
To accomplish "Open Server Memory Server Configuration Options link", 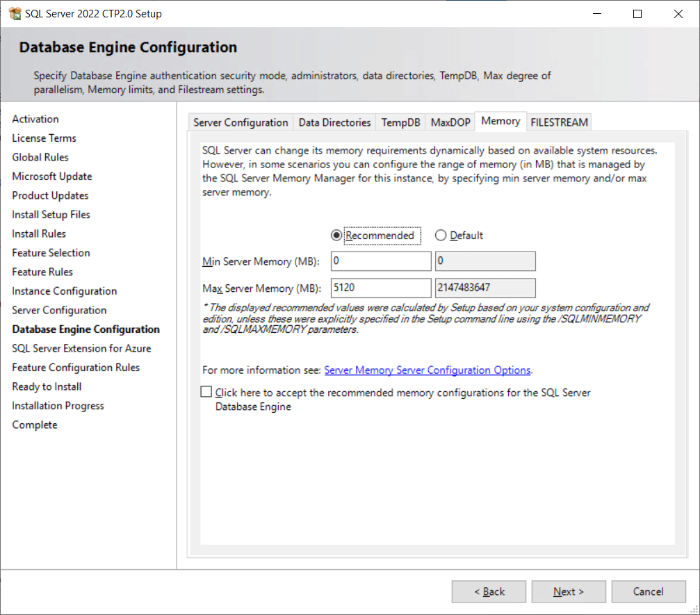I will tap(428, 370).
